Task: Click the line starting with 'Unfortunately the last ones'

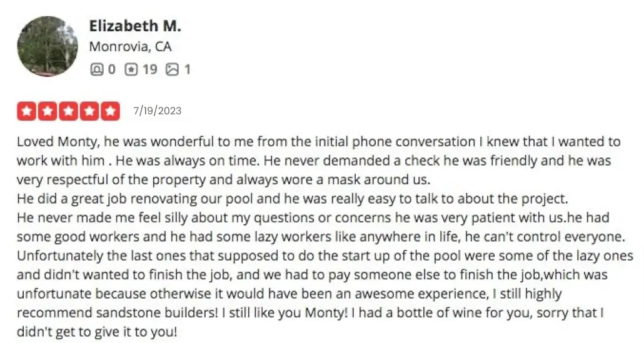Action: tap(325, 256)
